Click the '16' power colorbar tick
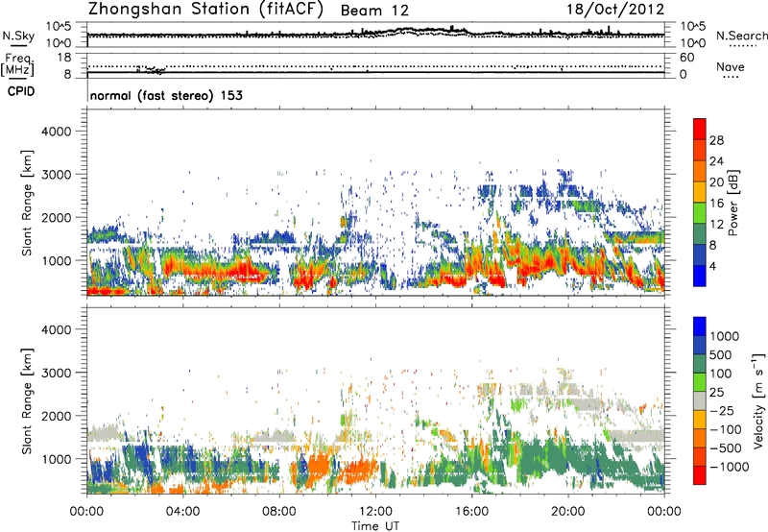 tap(716, 204)
